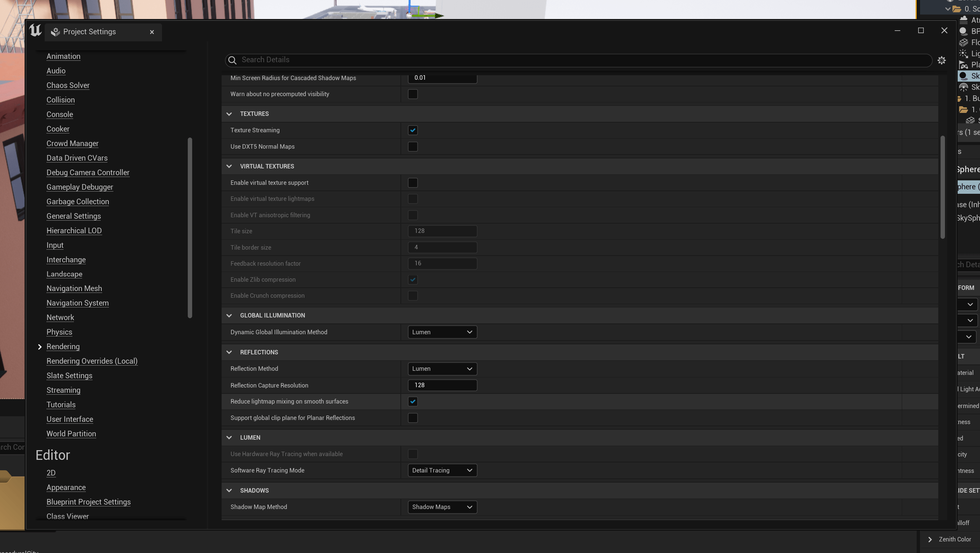This screenshot has height=553, width=980.
Task: Open the Physics settings page
Action: 59,332
